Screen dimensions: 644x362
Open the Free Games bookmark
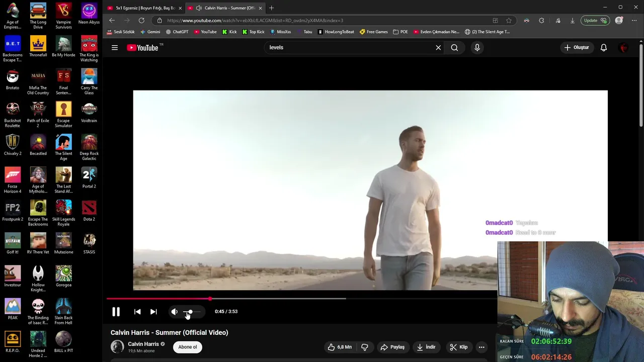(374, 32)
